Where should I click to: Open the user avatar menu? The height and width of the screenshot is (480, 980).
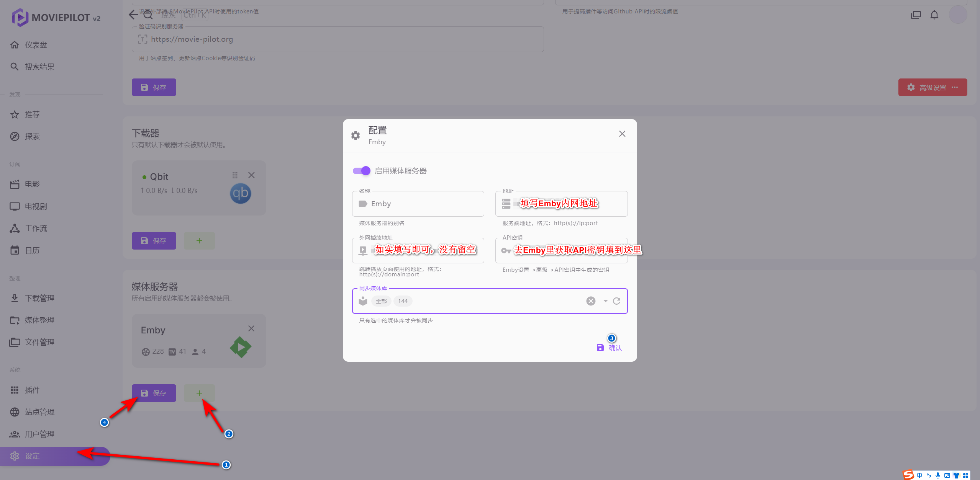pyautogui.click(x=958, y=15)
